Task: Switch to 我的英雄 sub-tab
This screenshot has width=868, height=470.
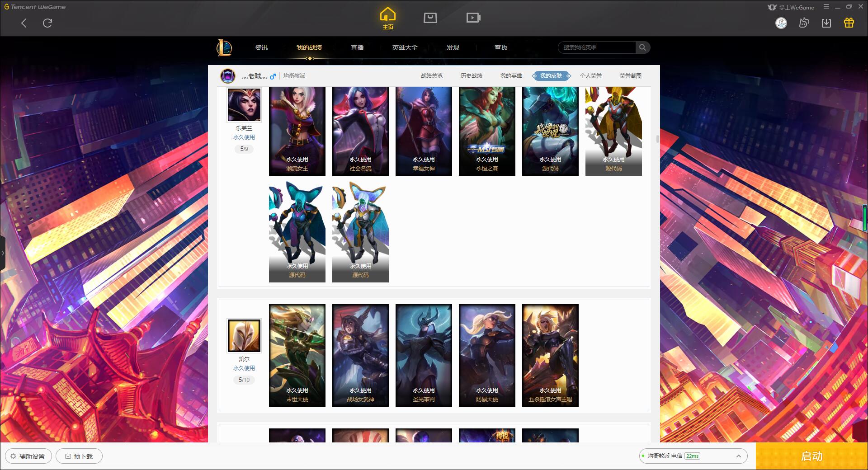Action: pos(511,76)
